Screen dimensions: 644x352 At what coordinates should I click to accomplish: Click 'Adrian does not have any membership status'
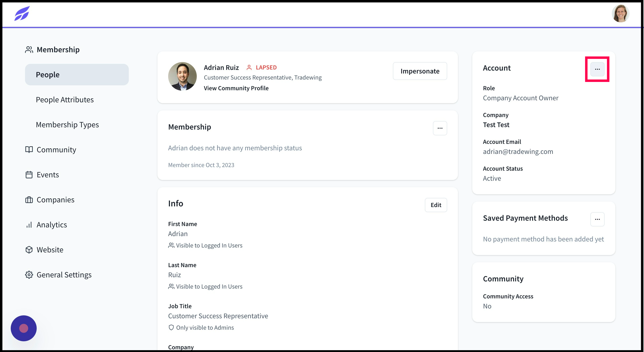[x=235, y=148]
